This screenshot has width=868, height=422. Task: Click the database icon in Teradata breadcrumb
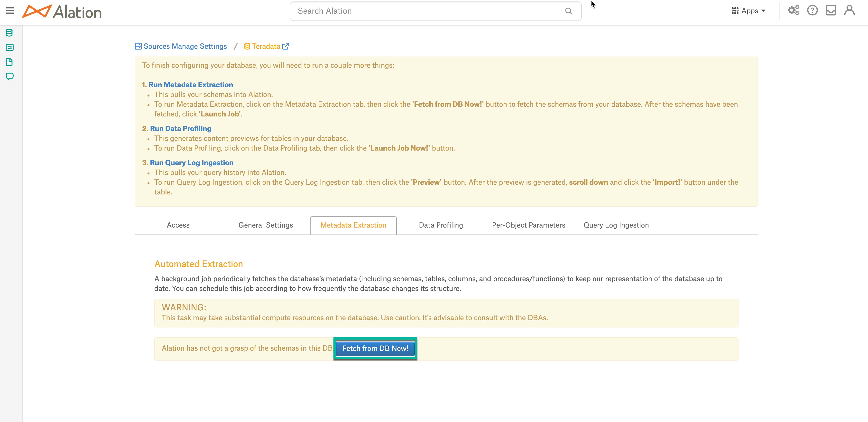(247, 46)
